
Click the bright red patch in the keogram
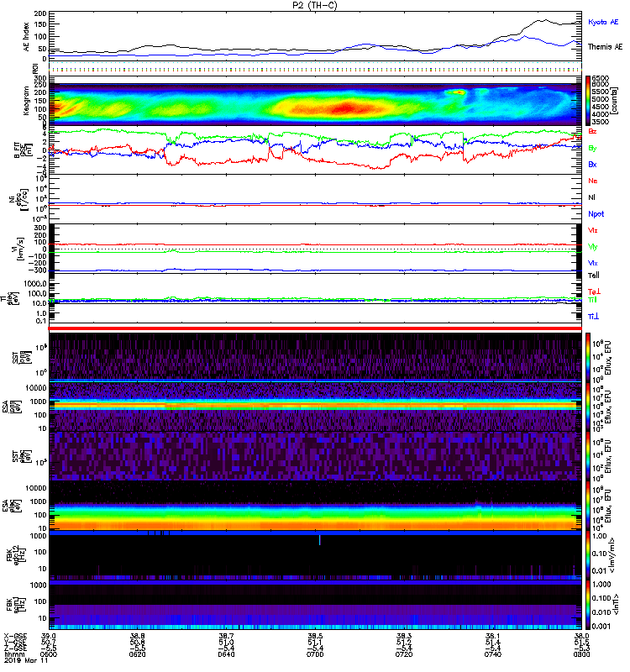click(x=346, y=108)
